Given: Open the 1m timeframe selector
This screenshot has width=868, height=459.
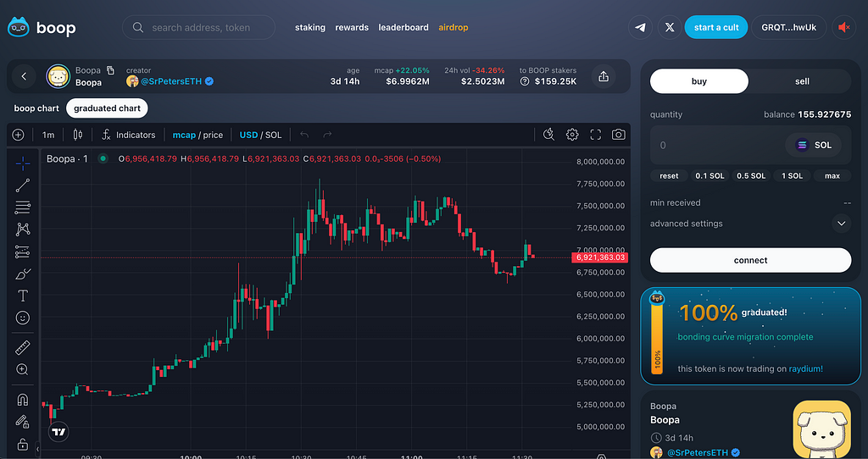Looking at the screenshot, I should [48, 135].
